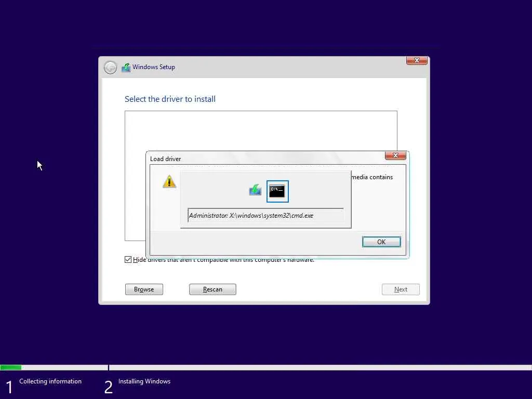Select the Windows Setup icon in task switcher
Viewport: 532px width, 399px height.
[255, 190]
